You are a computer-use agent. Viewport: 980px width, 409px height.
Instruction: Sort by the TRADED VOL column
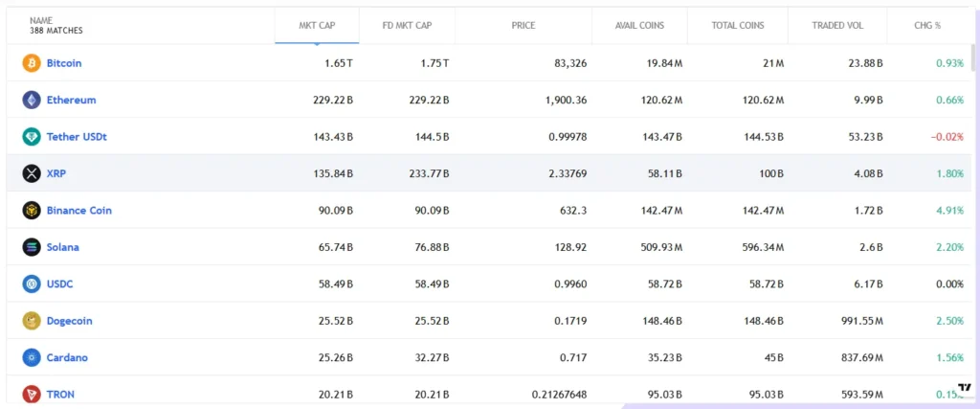click(837, 26)
